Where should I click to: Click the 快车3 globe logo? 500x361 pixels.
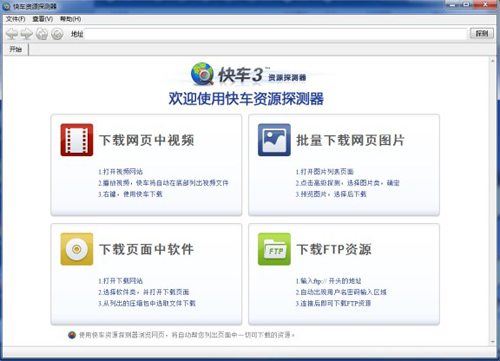[202, 74]
